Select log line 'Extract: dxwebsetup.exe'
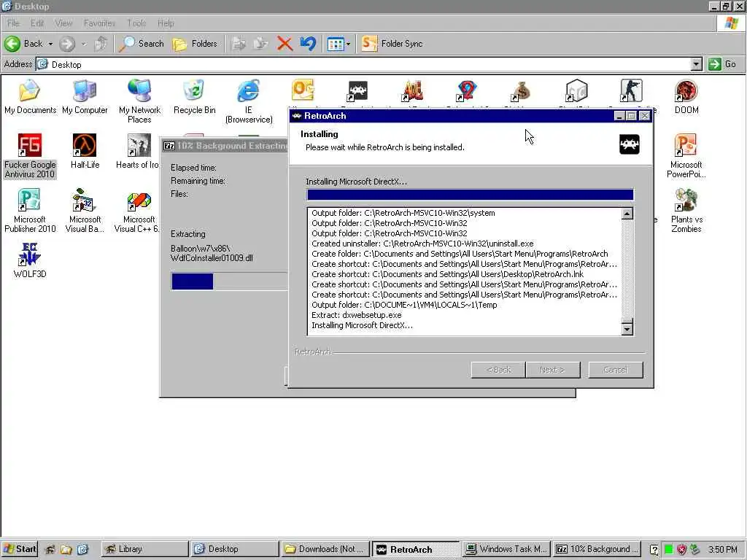 tap(356, 315)
